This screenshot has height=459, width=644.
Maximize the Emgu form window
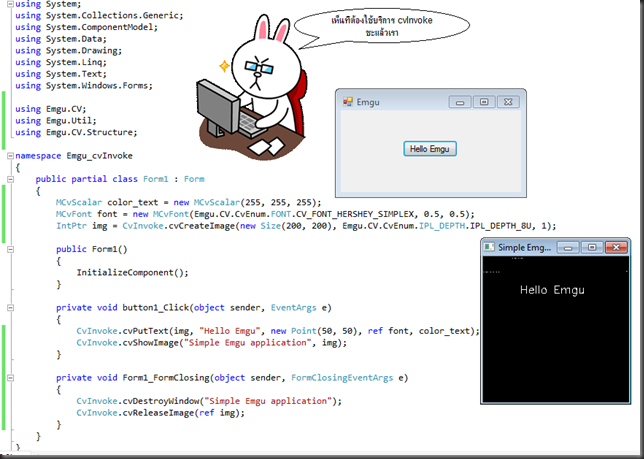pos(484,102)
